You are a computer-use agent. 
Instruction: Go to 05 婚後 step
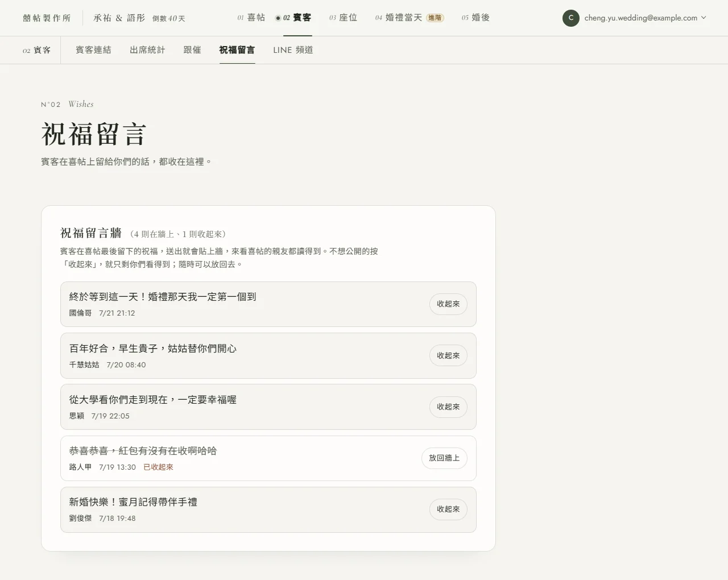pos(475,18)
